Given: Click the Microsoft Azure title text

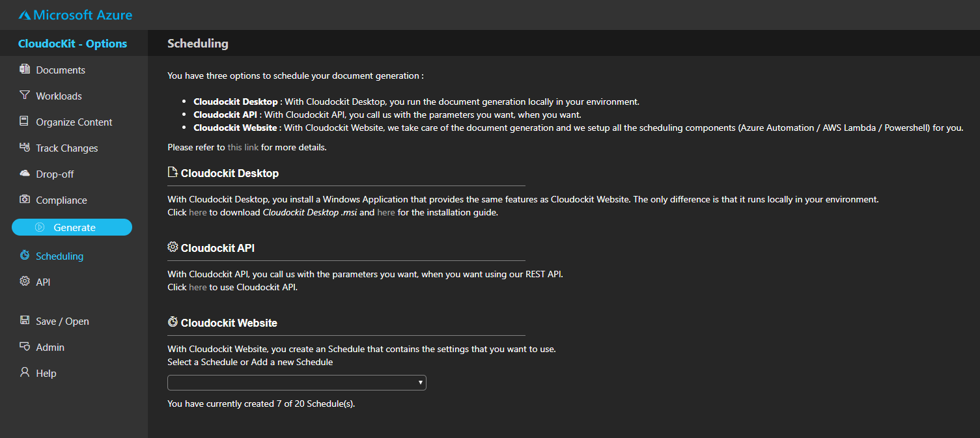Looking at the screenshot, I should [83, 14].
